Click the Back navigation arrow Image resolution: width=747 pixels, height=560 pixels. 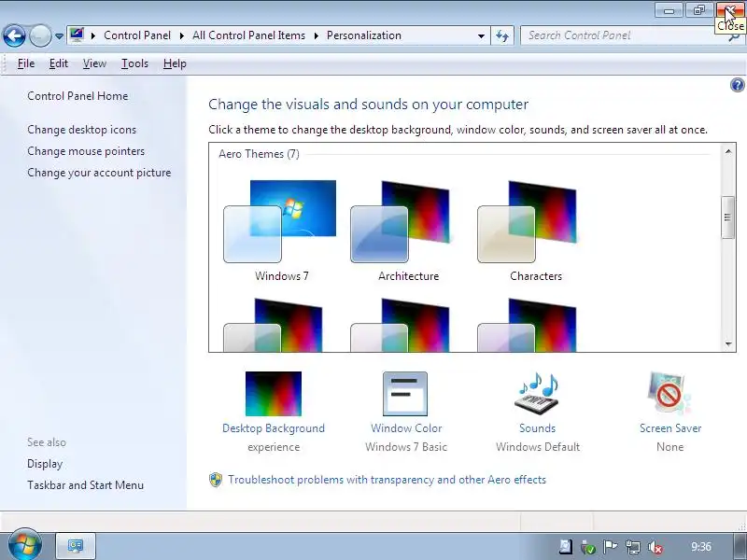coord(14,35)
